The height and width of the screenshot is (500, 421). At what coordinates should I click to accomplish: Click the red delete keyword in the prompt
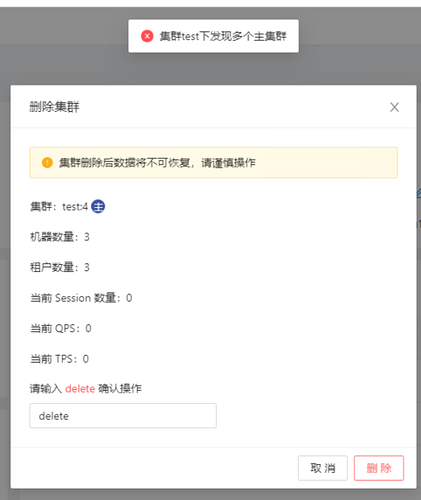[x=80, y=389]
